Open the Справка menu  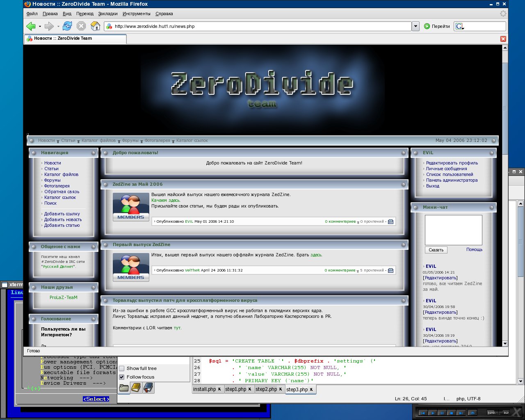tap(164, 14)
